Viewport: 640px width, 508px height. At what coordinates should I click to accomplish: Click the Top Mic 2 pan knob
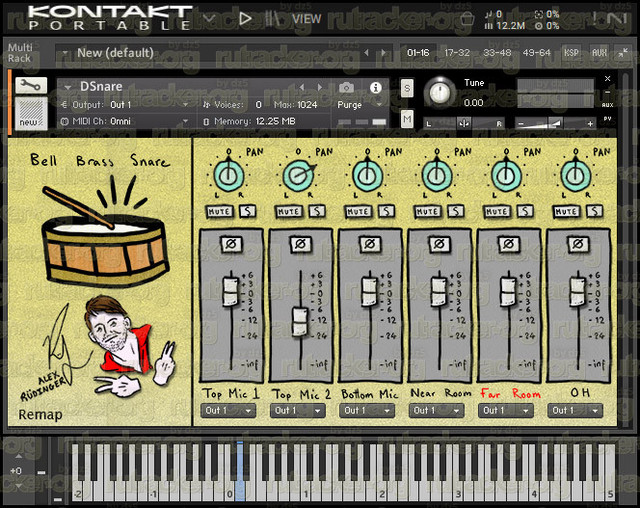[x=298, y=175]
